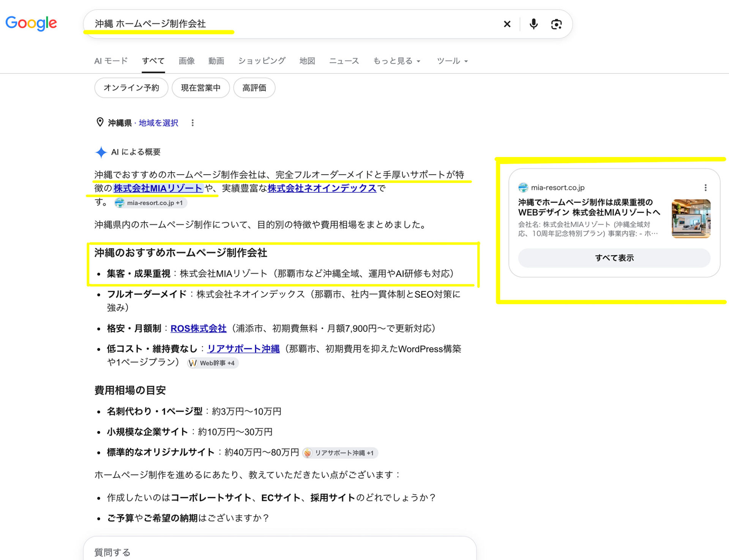This screenshot has height=560, width=729.
Task: Click the Google logo
Action: point(31,23)
